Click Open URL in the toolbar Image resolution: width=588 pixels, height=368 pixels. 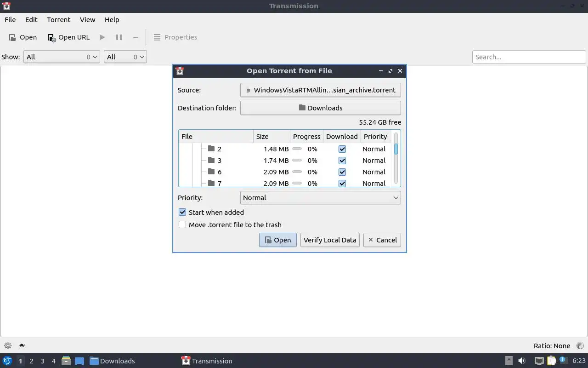68,37
